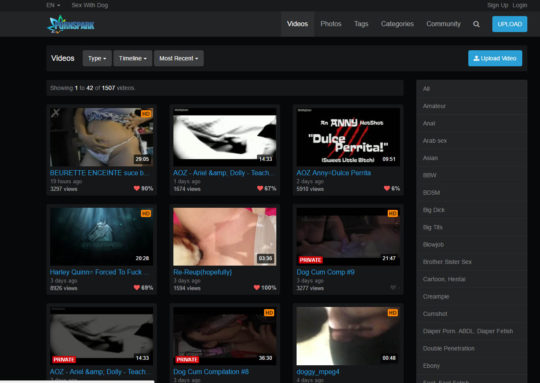Click the search magnifier icon
Screen dimensions: 540x383
click(x=476, y=24)
